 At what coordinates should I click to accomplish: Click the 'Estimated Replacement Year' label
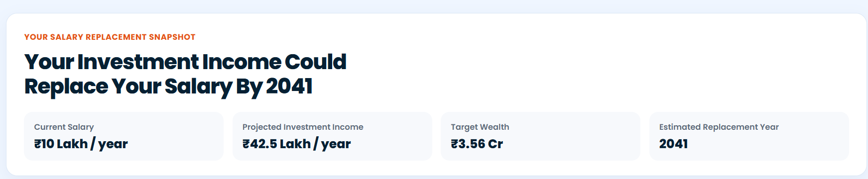click(x=719, y=127)
